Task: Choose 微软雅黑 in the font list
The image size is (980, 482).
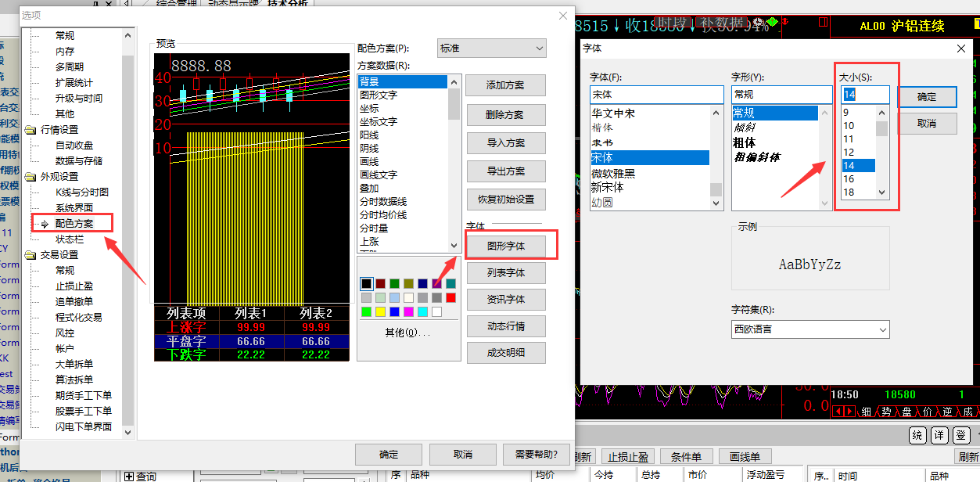Action: click(x=613, y=174)
